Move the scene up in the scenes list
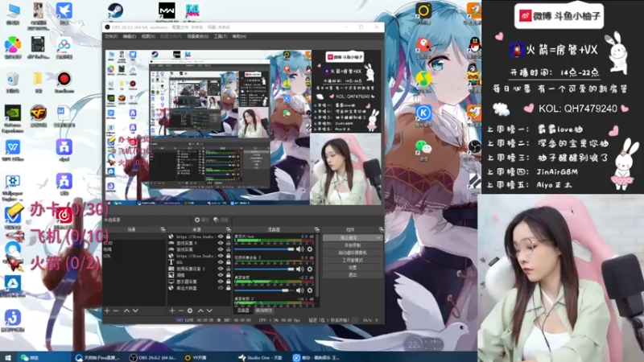 [x=126, y=311]
